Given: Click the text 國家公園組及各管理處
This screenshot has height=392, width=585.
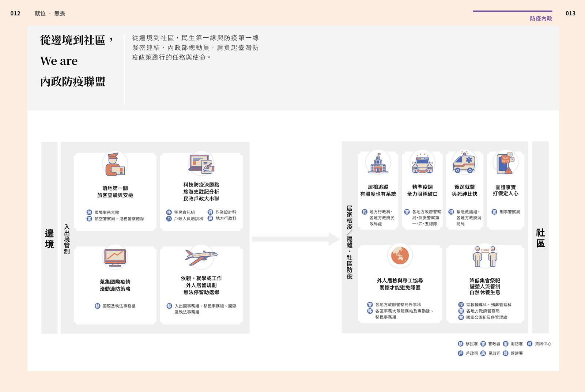Looking at the screenshot, I should (x=487, y=317).
